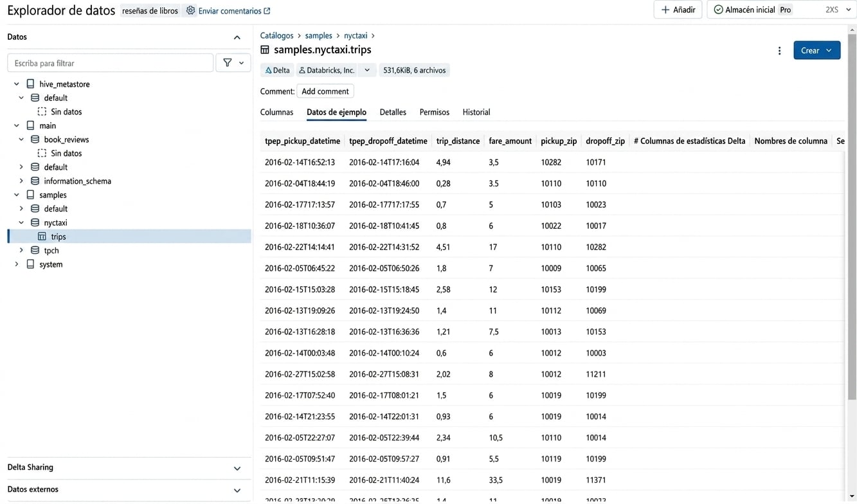Viewport: 857px width, 504px height.
Task: Collapse the nyctaxi schema node
Action: (x=21, y=222)
